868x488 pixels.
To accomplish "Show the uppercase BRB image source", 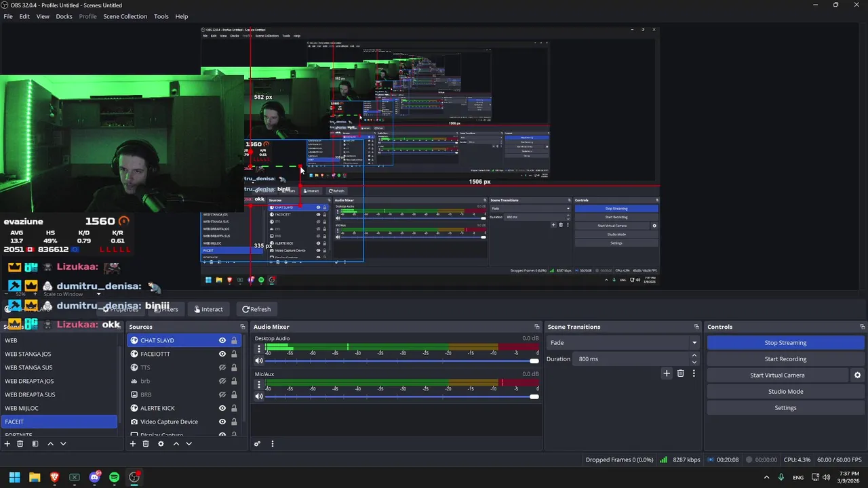I will pyautogui.click(x=222, y=394).
